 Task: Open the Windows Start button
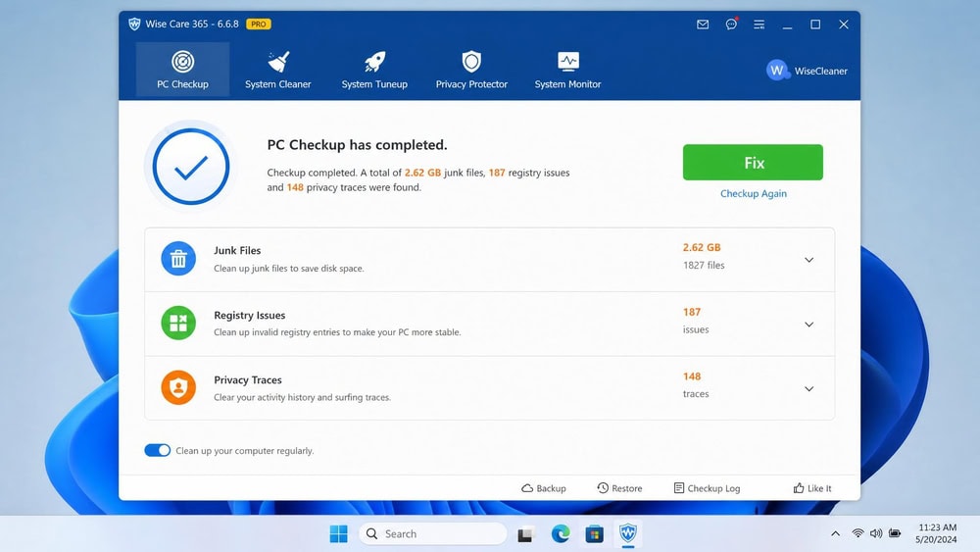coord(338,534)
